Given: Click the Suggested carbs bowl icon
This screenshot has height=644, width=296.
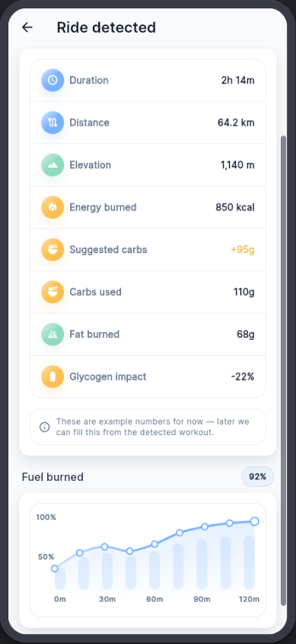Looking at the screenshot, I should [53, 249].
